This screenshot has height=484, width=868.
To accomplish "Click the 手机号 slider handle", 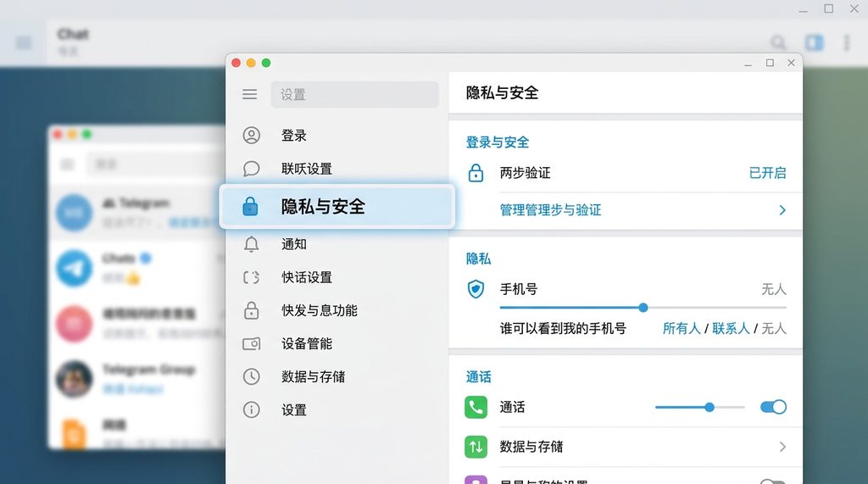I will 643,308.
